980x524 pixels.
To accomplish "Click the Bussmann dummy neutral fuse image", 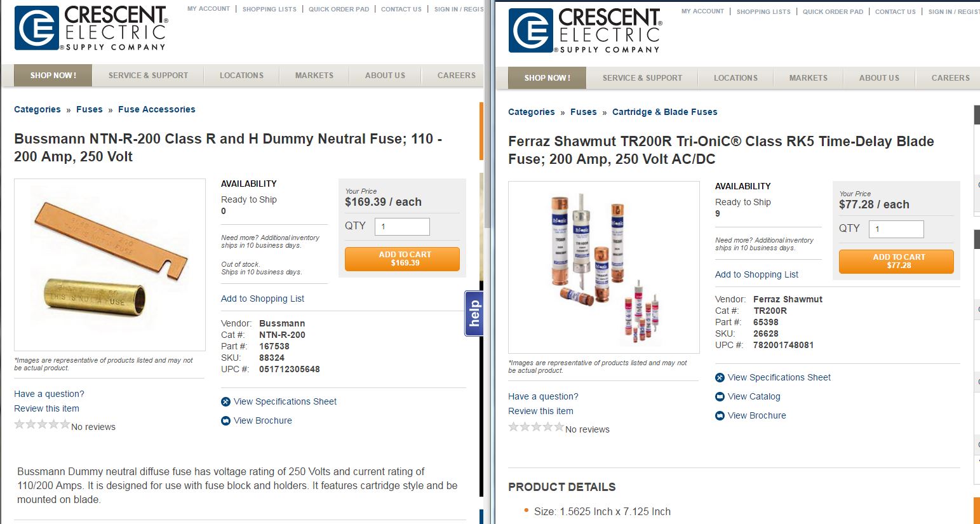I will pyautogui.click(x=110, y=264).
